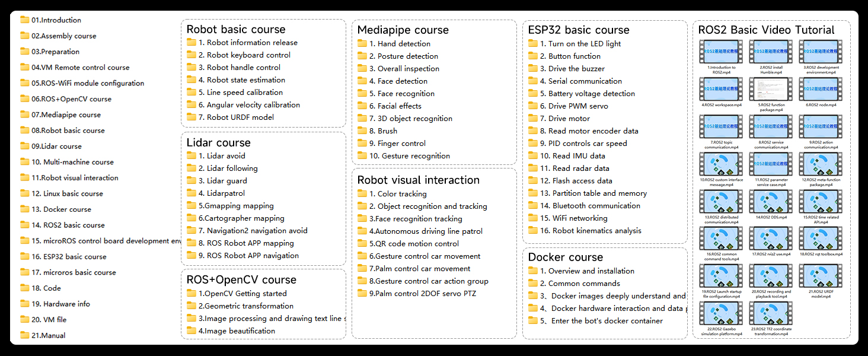This screenshot has width=868, height=356.
Task: Open the 1.Introduction to ROS2.mp4 video thumbnail
Action: (721, 52)
